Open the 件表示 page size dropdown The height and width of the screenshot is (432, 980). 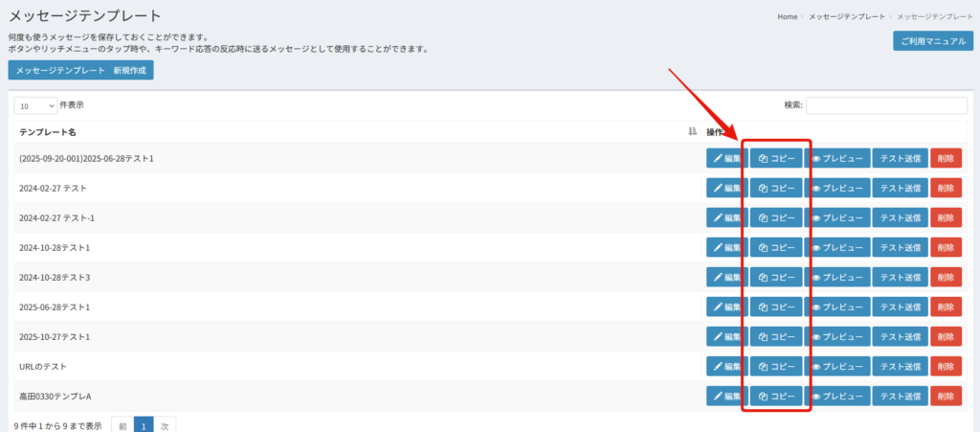35,106
